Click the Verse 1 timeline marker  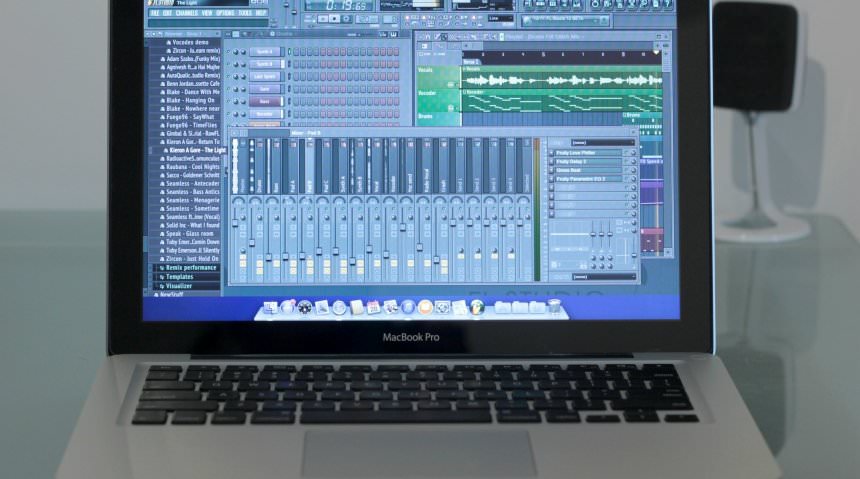(471, 62)
